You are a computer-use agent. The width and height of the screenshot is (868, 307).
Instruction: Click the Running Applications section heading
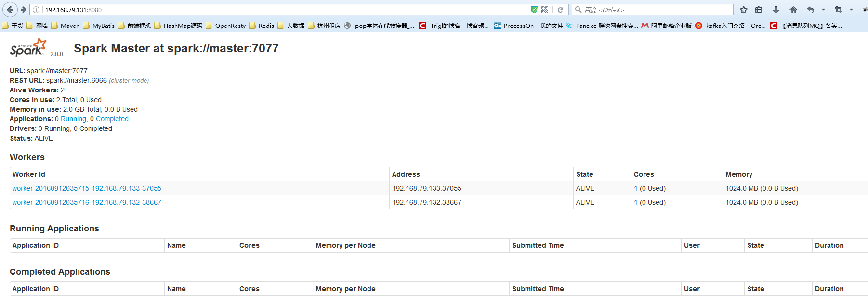click(54, 229)
